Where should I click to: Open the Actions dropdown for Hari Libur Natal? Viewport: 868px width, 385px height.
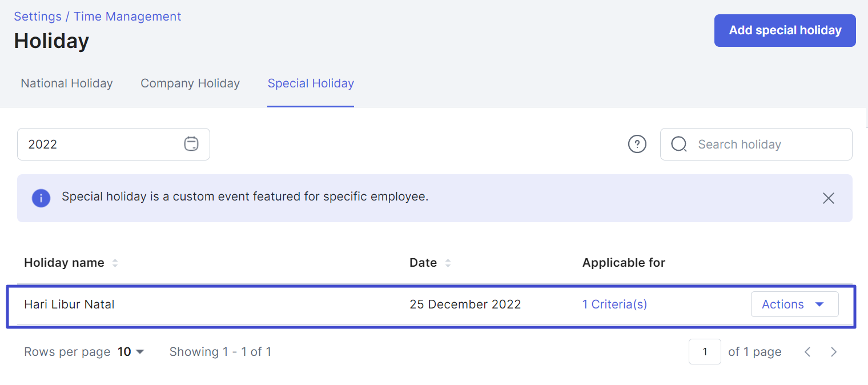(794, 304)
